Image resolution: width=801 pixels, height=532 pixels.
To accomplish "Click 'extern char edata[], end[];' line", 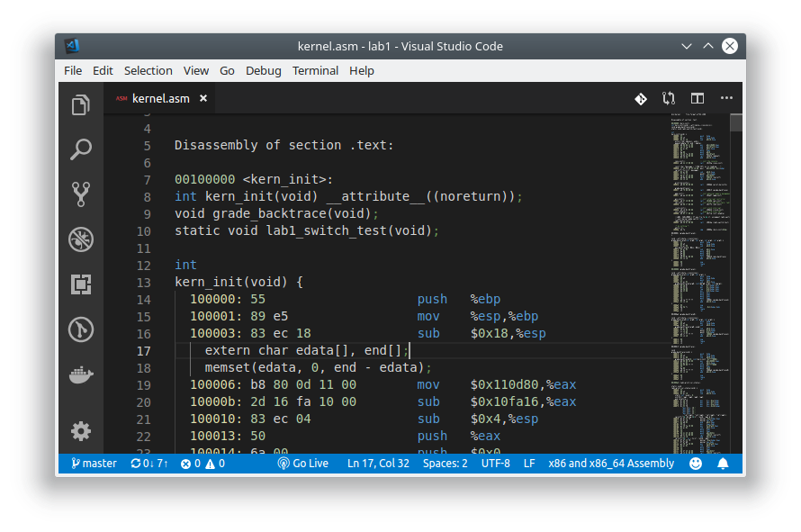I will (x=307, y=350).
